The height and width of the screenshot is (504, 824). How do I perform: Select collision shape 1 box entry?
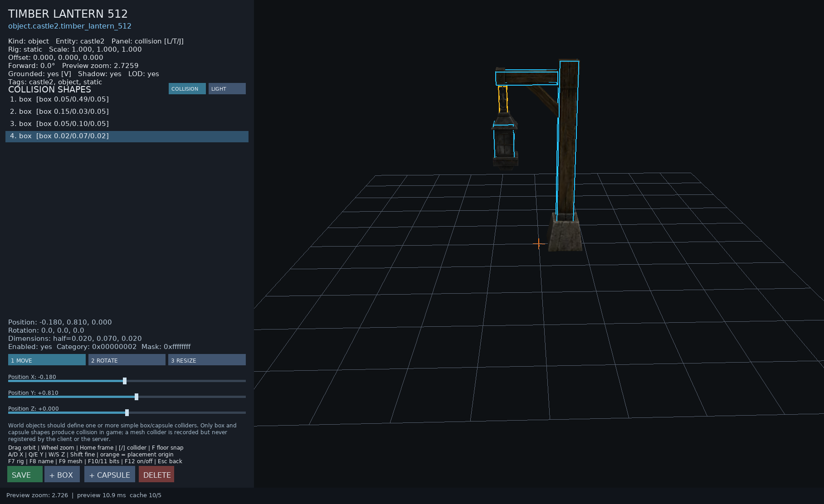point(127,99)
